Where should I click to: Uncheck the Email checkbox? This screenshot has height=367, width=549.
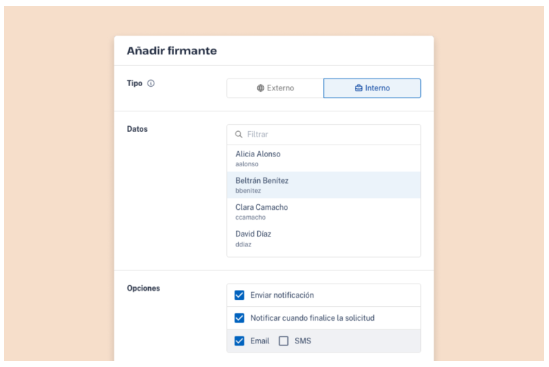point(239,341)
